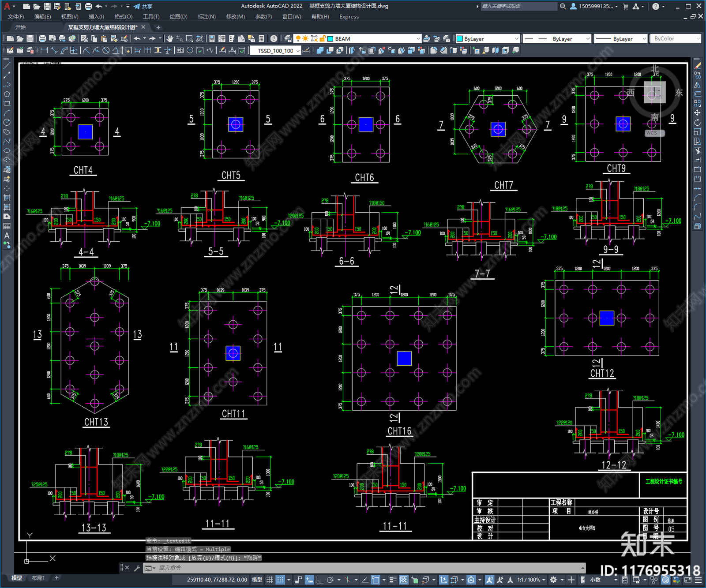Click the cyan BEAM layer color swatch
706x588 pixels.
pyautogui.click(x=330, y=39)
